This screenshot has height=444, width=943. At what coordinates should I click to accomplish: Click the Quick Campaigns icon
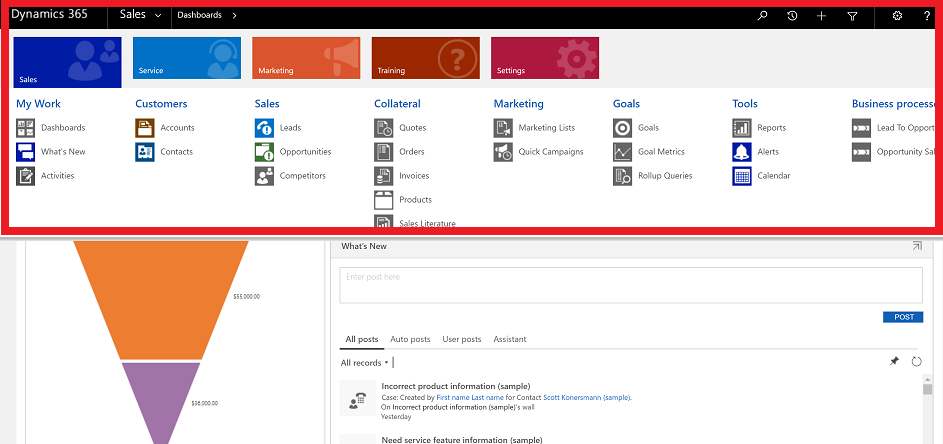(503, 152)
